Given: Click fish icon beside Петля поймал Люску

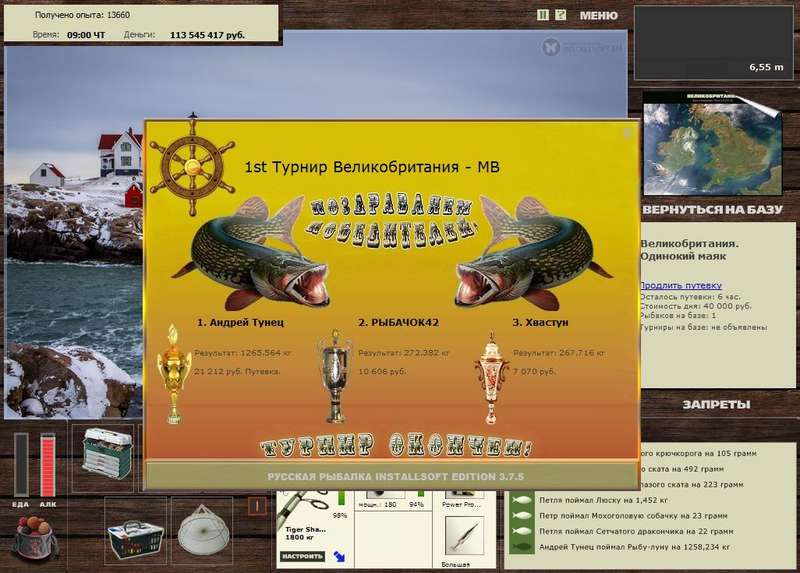Looking at the screenshot, I should click(521, 501).
